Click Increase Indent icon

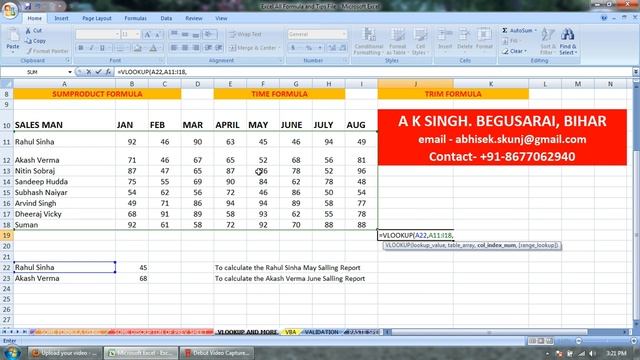tap(219, 48)
